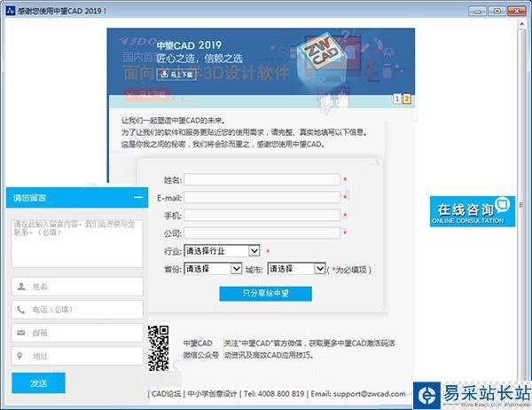Submit with 只分享给中望 button
The image size is (532, 410).
point(266,294)
